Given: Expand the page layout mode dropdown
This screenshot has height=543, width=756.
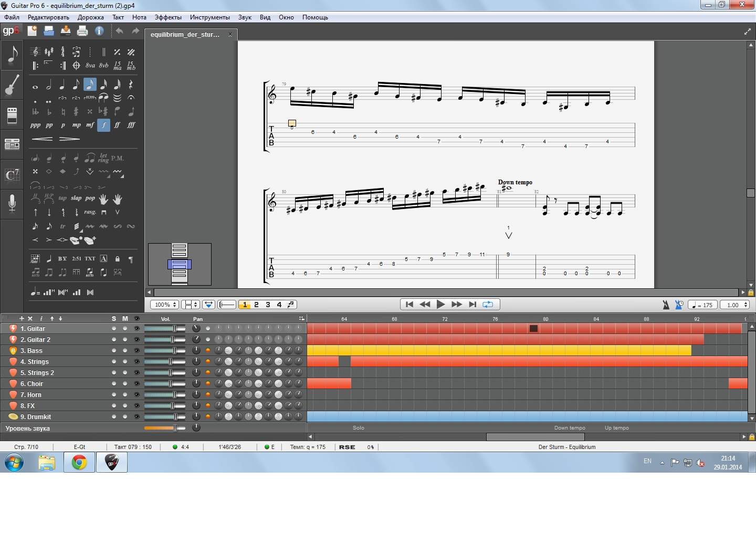Looking at the screenshot, I should tap(190, 305).
